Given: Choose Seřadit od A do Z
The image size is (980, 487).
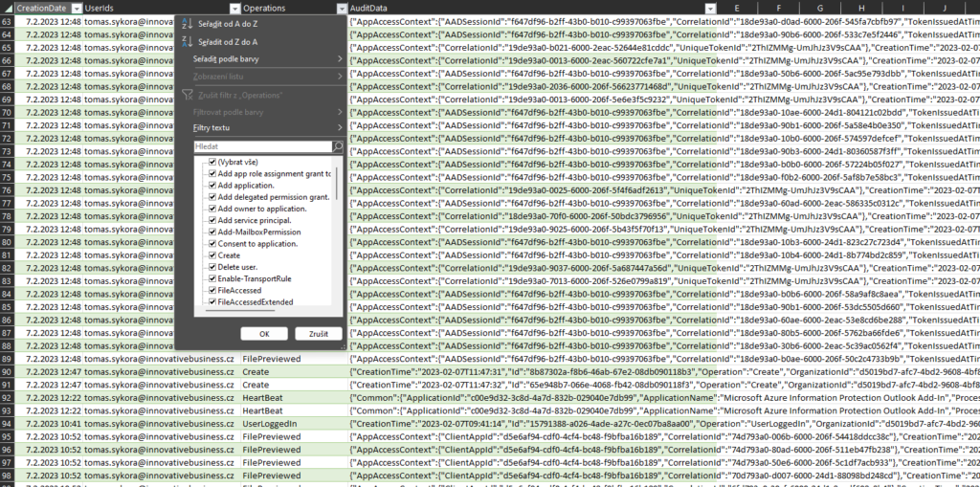Looking at the screenshot, I should click(228, 24).
